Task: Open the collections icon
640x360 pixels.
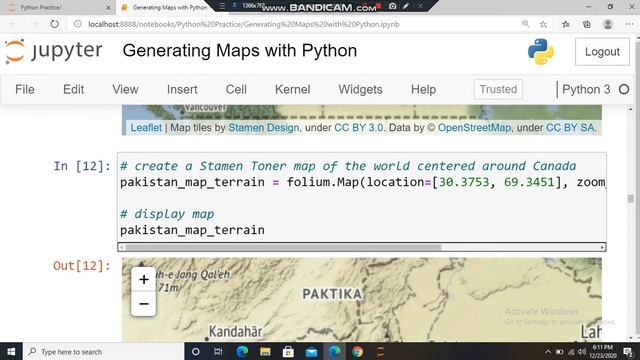Action: [x=587, y=24]
